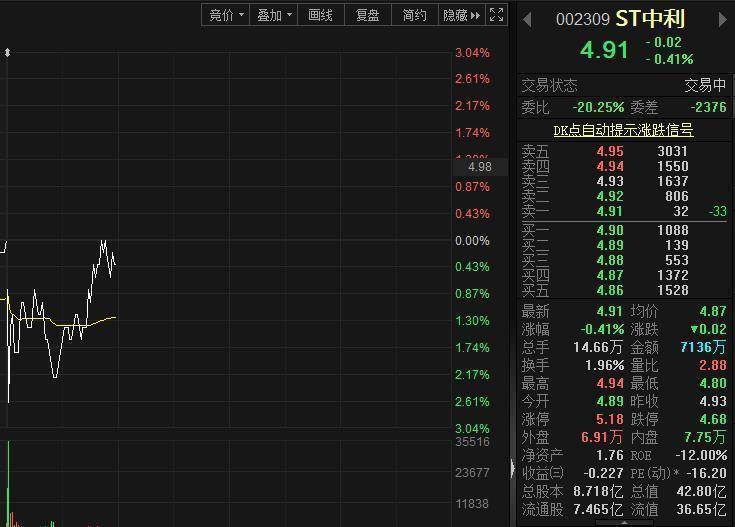Click the 昨收 price 4.93 in stats

click(x=713, y=401)
